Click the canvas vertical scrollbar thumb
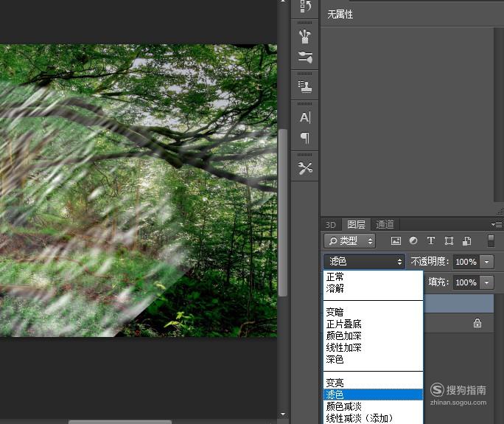 282,212
